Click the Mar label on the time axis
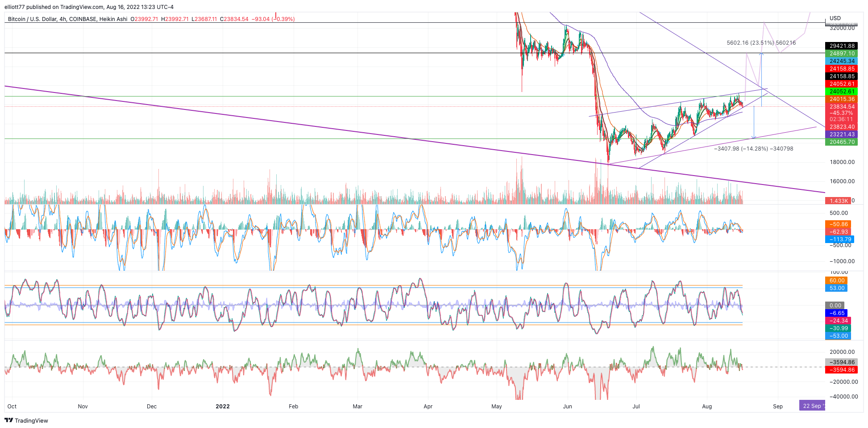Image resolution: width=868 pixels, height=428 pixels. click(357, 407)
